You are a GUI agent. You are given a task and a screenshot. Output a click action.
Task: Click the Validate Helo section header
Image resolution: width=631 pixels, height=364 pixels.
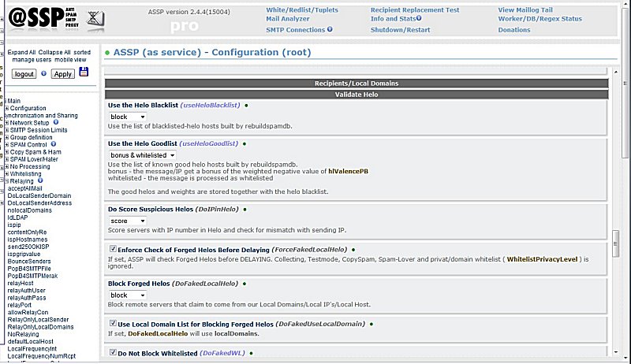(x=357, y=95)
